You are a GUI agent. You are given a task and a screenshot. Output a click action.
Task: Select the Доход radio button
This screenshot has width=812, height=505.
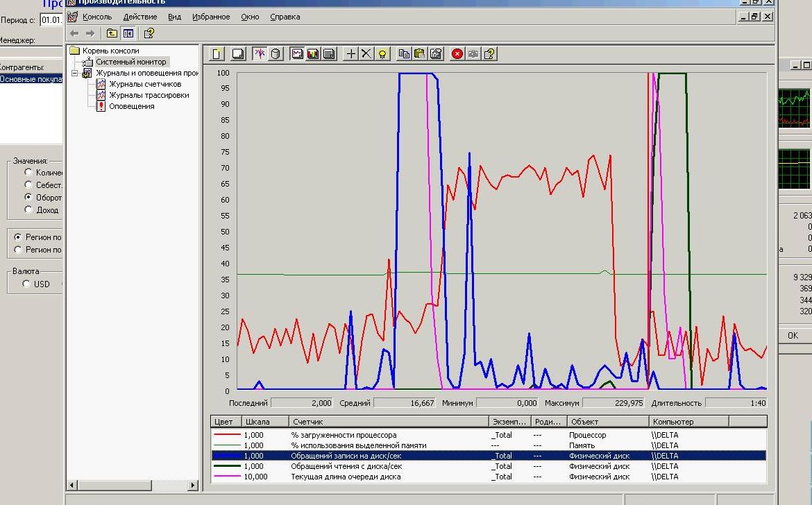click(x=28, y=209)
